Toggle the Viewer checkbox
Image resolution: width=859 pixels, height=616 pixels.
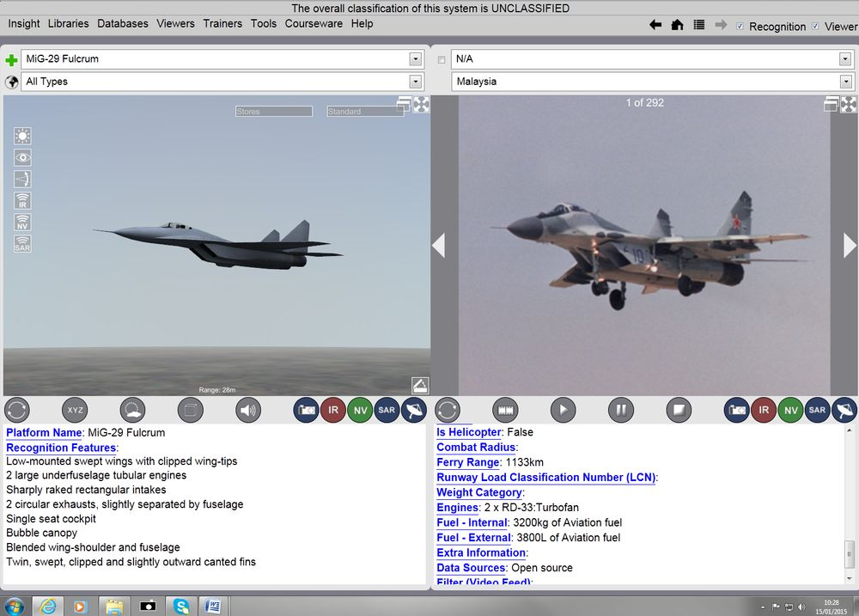tap(815, 27)
